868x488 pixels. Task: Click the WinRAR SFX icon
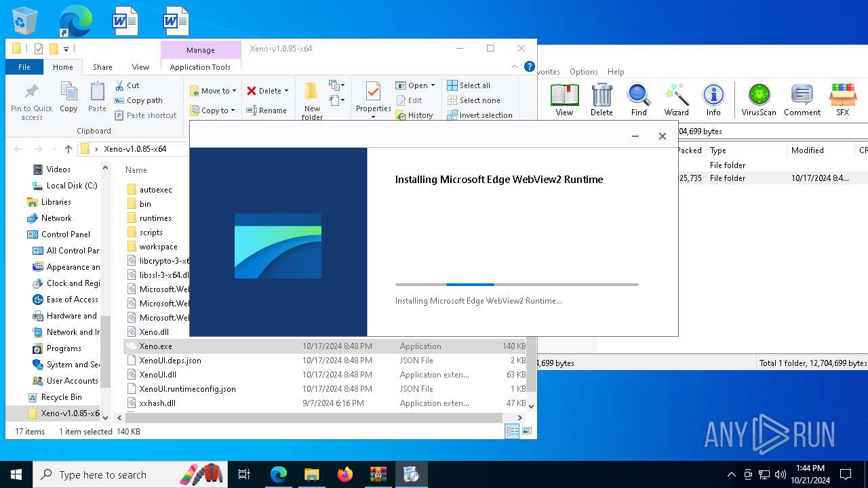pyautogui.click(x=843, y=100)
